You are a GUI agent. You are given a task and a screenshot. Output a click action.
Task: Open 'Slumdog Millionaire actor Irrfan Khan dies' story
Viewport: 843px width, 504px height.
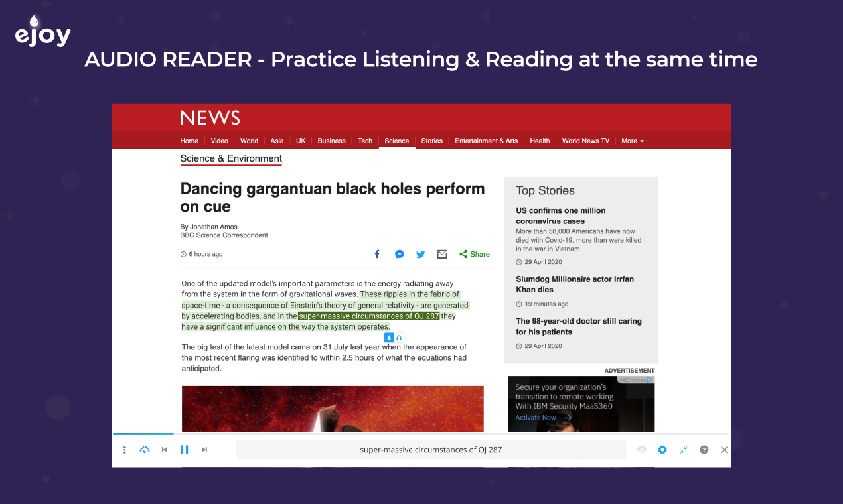point(575,284)
